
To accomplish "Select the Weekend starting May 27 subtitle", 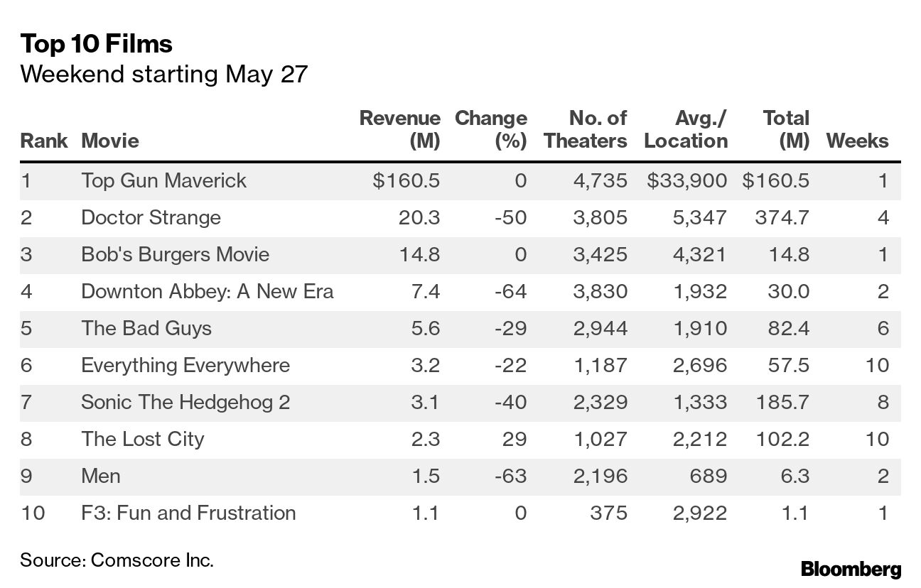I will [x=163, y=74].
